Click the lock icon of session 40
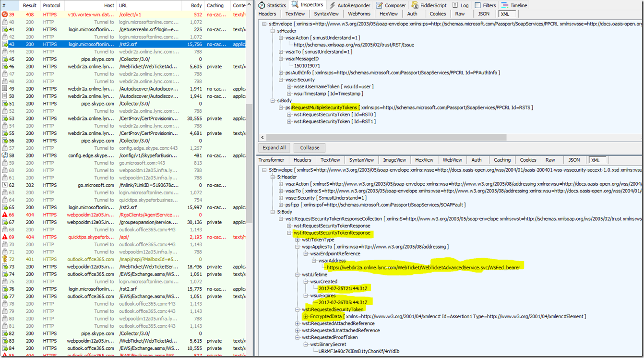The width and height of the screenshot is (644, 358). (x=5, y=22)
